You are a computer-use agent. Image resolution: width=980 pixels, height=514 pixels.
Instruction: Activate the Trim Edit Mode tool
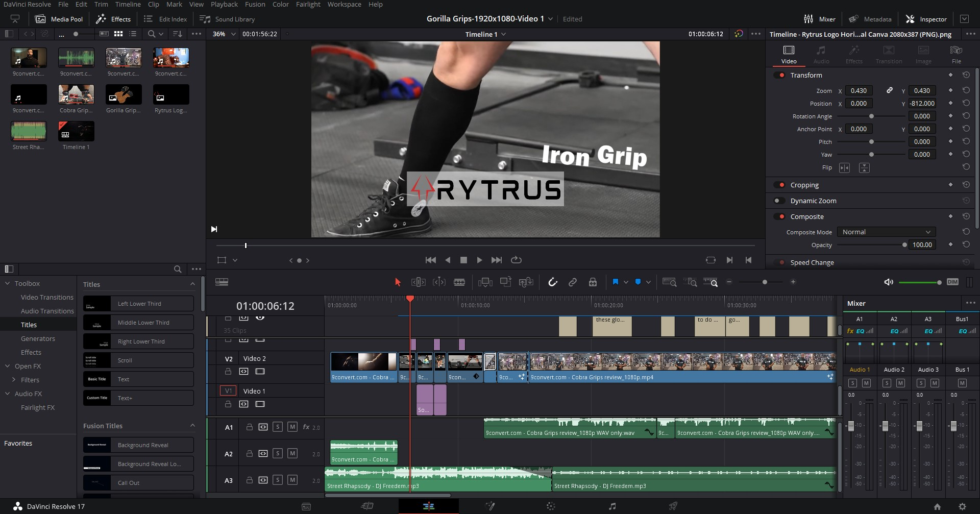coord(418,282)
